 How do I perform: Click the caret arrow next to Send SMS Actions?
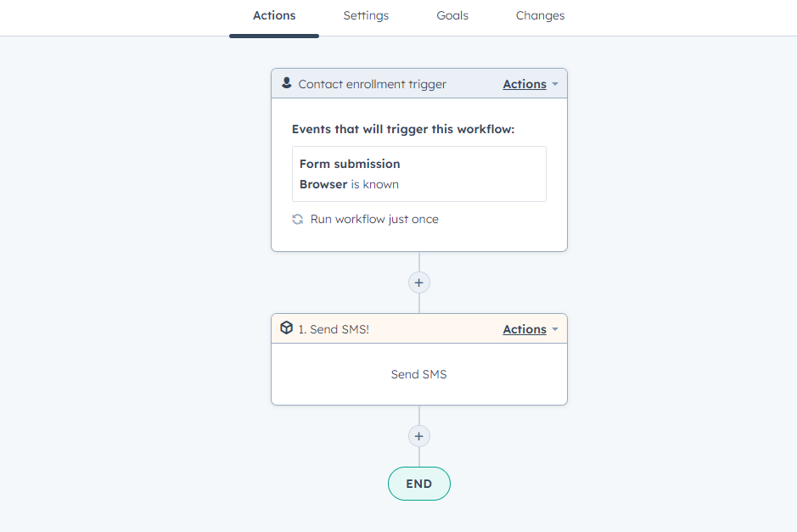[x=555, y=329]
